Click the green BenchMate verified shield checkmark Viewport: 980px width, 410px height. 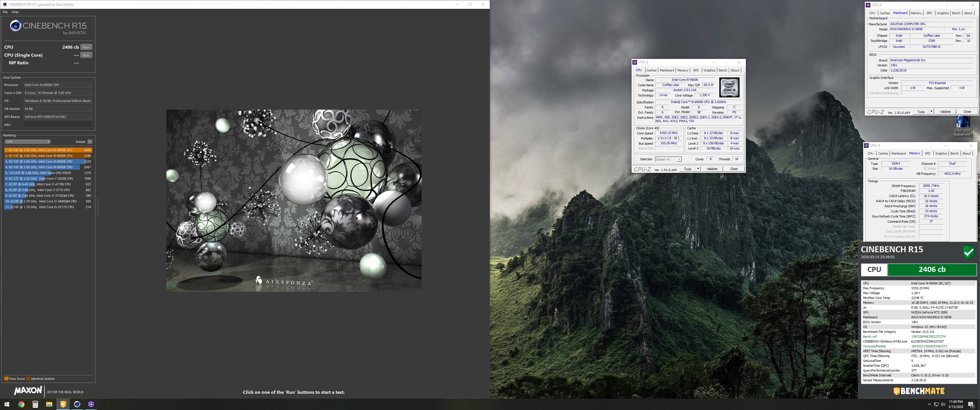[x=969, y=252]
